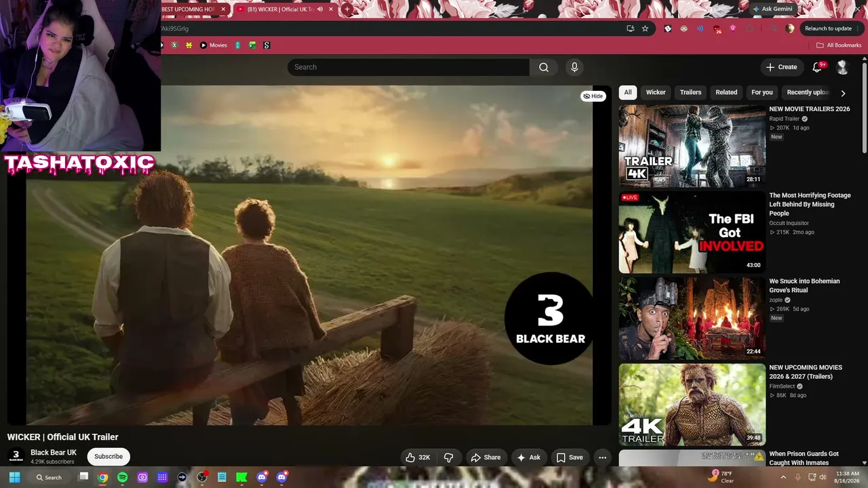This screenshot has width=868, height=488.
Task: Click the microphone icon in the system tray
Action: point(797,477)
